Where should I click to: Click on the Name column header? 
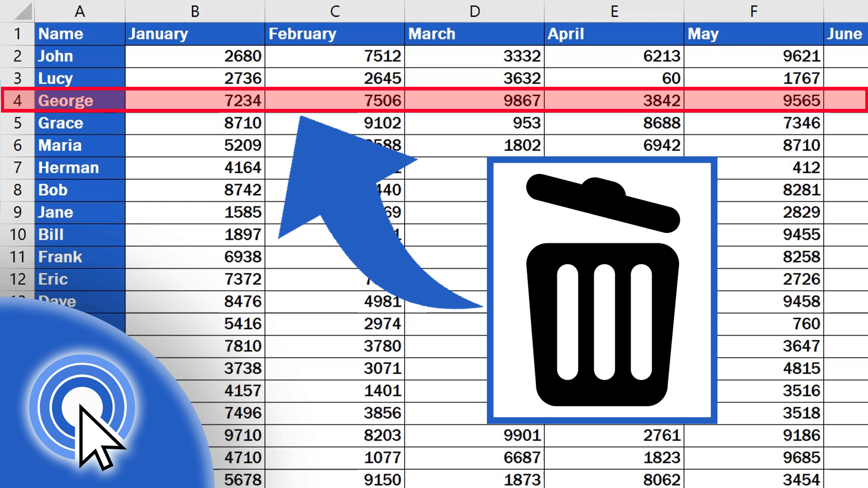[x=77, y=34]
